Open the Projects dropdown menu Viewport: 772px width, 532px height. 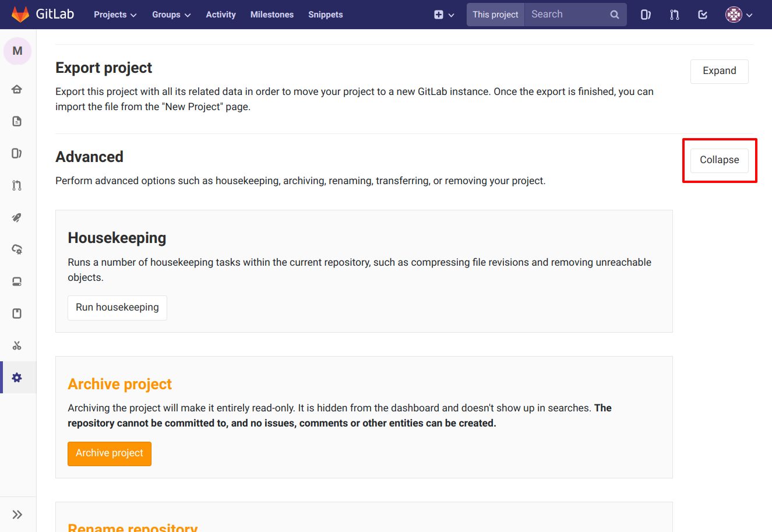point(115,15)
